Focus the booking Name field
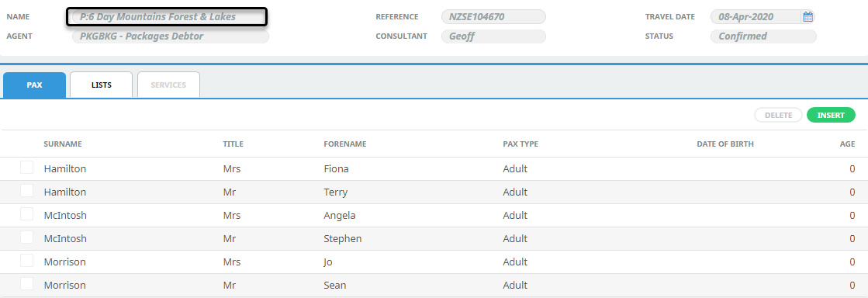 168,16
